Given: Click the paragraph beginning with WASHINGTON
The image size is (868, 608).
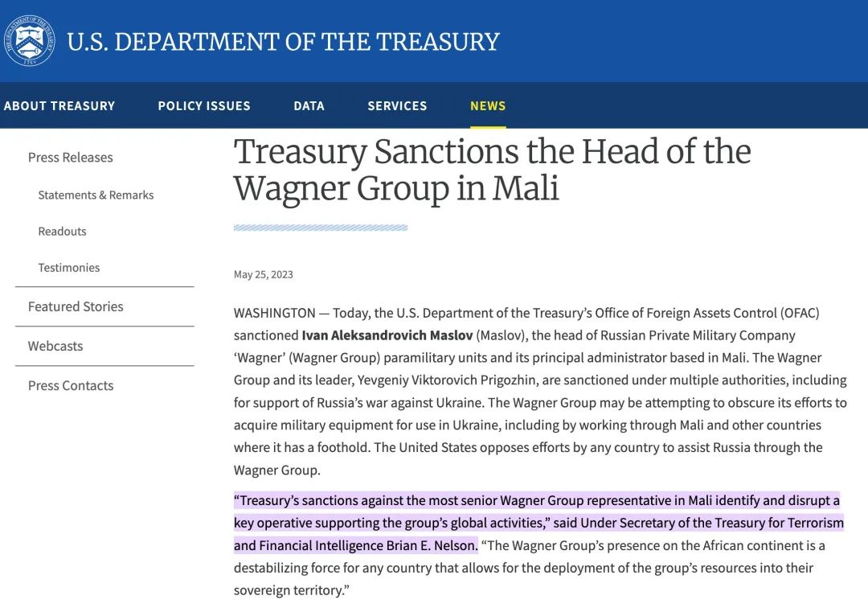Looking at the screenshot, I should tap(540, 392).
